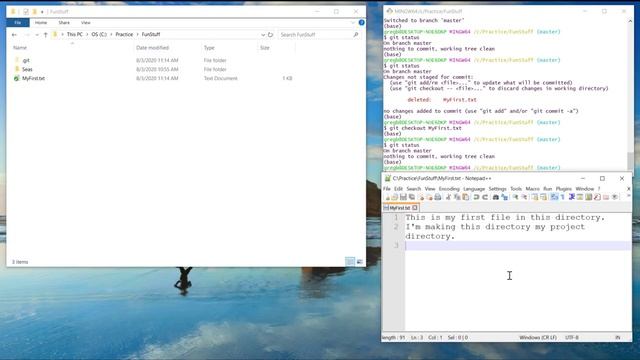This screenshot has width=640, height=360.
Task: Click Paste clipboard icon in Notepad++ toolbar
Action: (x=465, y=197)
